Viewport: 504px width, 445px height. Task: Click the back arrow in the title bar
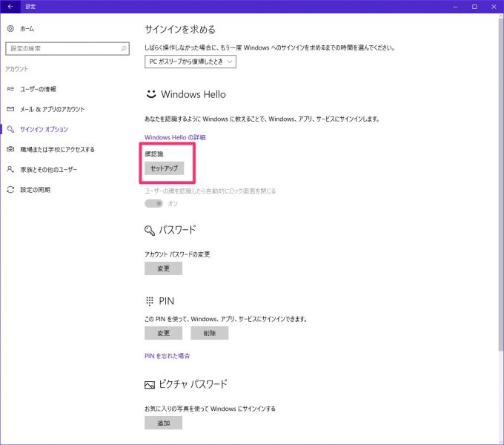point(10,7)
